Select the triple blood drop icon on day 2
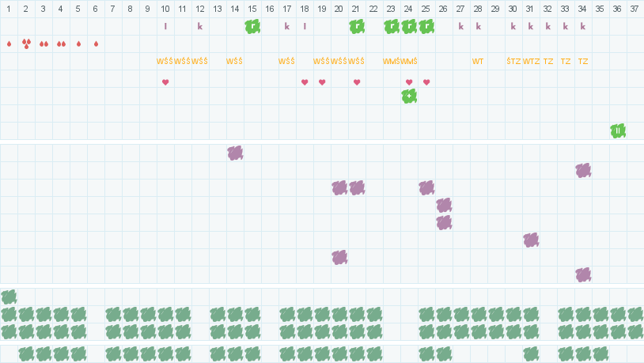The width and height of the screenshot is (644, 363). pyautogui.click(x=26, y=43)
